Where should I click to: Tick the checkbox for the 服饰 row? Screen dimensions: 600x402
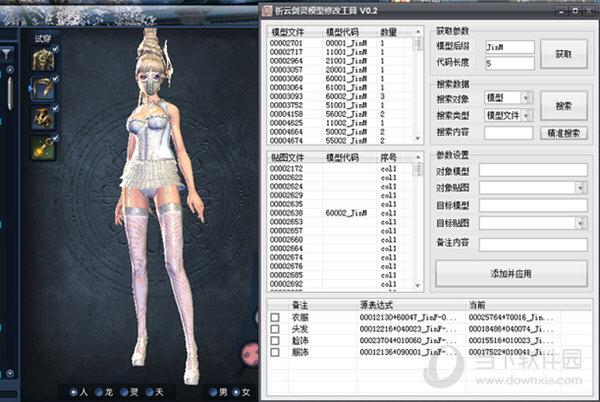pyautogui.click(x=275, y=352)
